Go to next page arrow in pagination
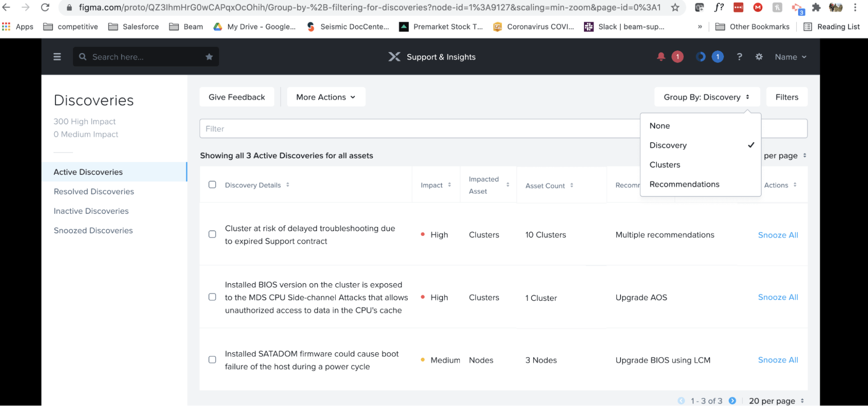868x406 pixels. pos(733,400)
